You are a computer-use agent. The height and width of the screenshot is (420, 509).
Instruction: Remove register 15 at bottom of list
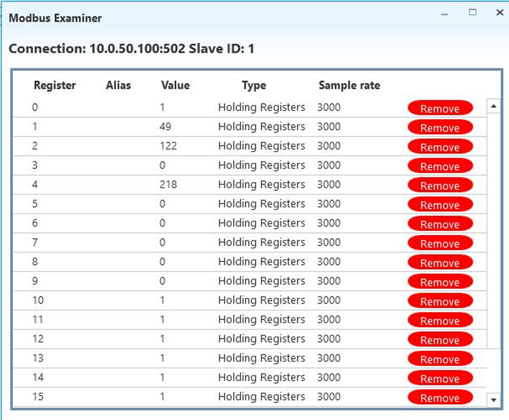pyautogui.click(x=440, y=397)
